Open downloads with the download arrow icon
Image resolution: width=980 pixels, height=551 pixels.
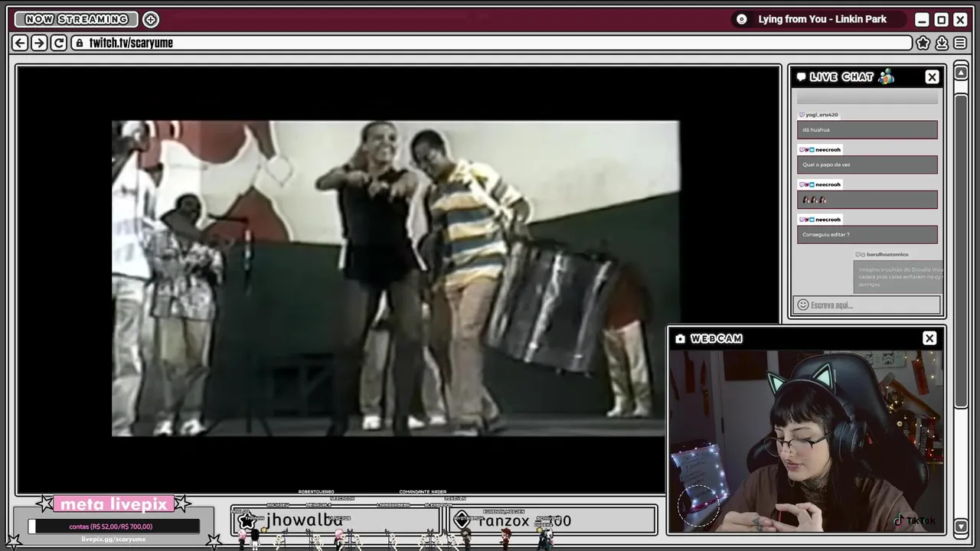942,43
